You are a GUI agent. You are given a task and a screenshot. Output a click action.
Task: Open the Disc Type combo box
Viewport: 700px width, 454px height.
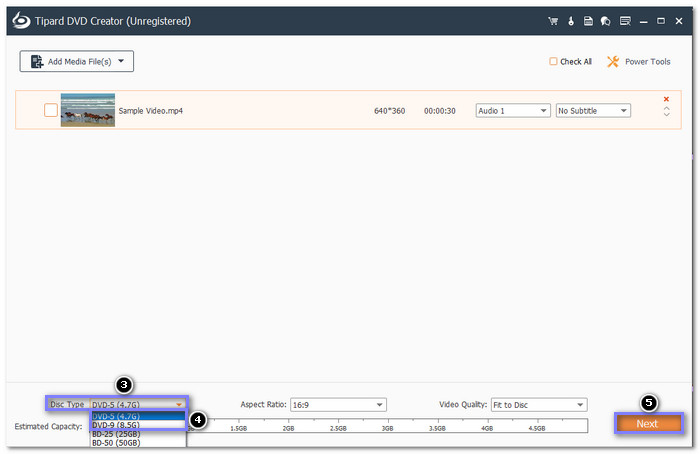click(x=138, y=404)
